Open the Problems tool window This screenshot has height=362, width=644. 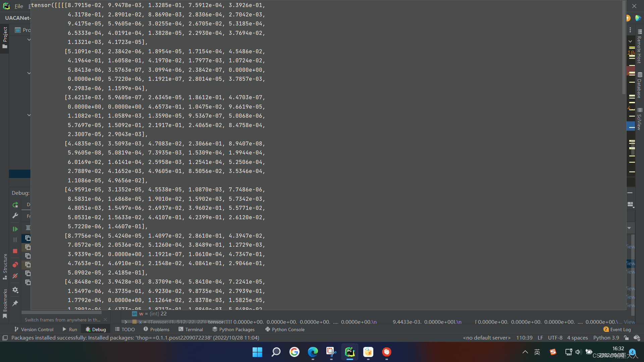(x=156, y=329)
